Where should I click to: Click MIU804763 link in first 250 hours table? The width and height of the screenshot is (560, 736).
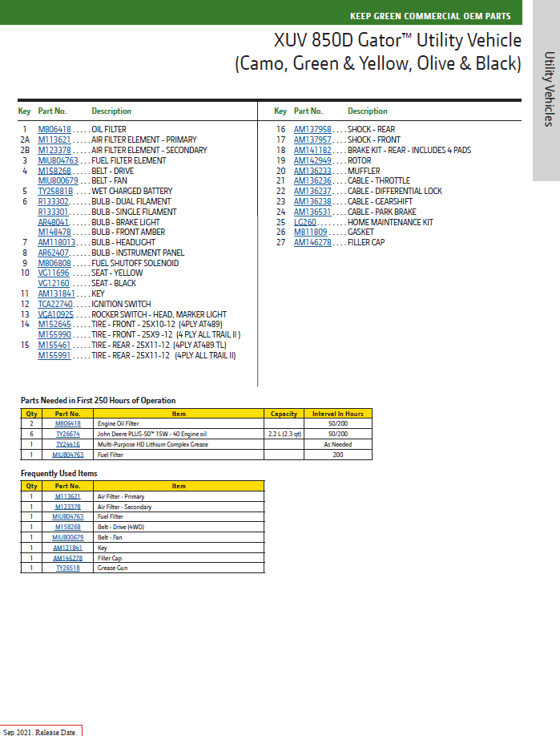pyautogui.click(x=67, y=455)
